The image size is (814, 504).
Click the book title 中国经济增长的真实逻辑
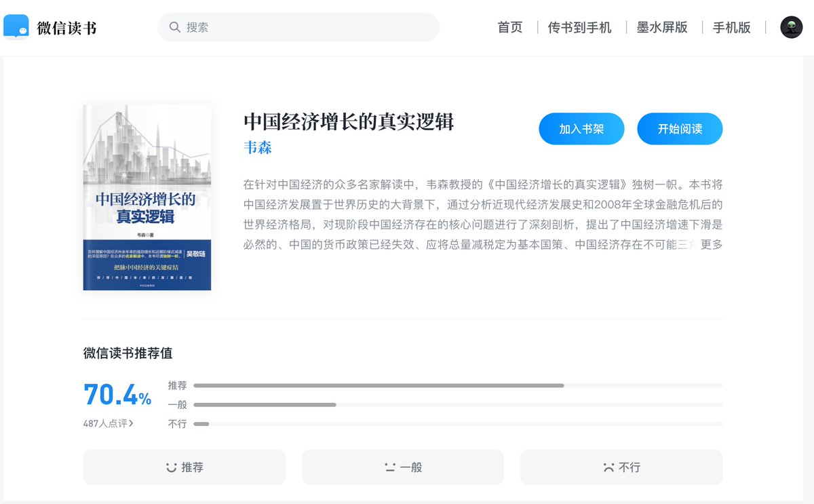point(349,121)
